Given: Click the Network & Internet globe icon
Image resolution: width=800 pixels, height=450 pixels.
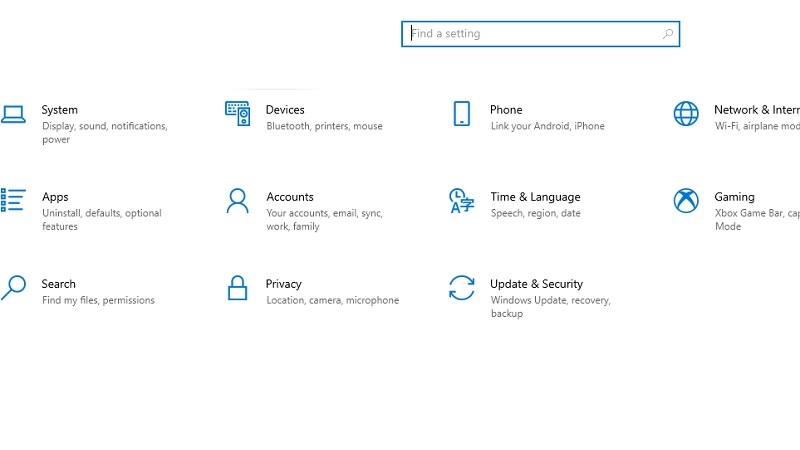Looking at the screenshot, I should tap(686, 113).
